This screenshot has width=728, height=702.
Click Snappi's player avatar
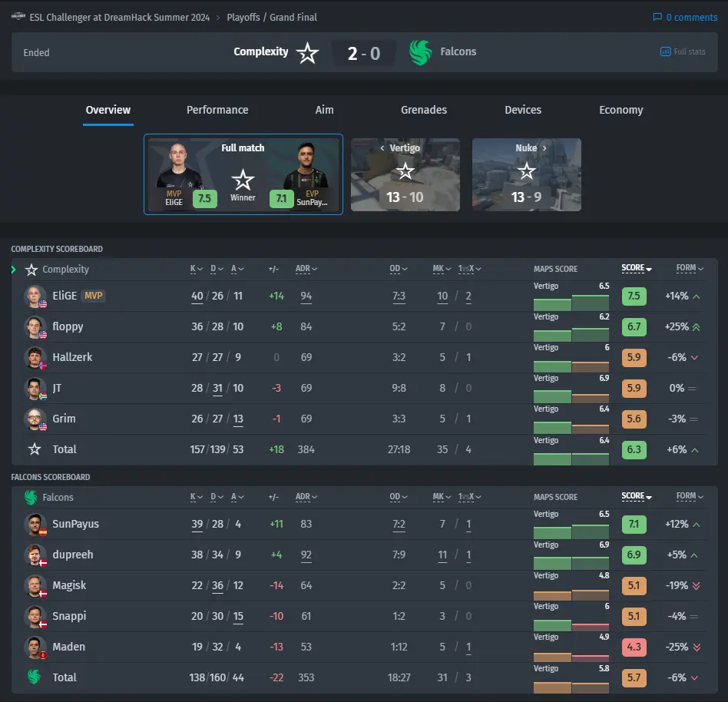tap(35, 617)
